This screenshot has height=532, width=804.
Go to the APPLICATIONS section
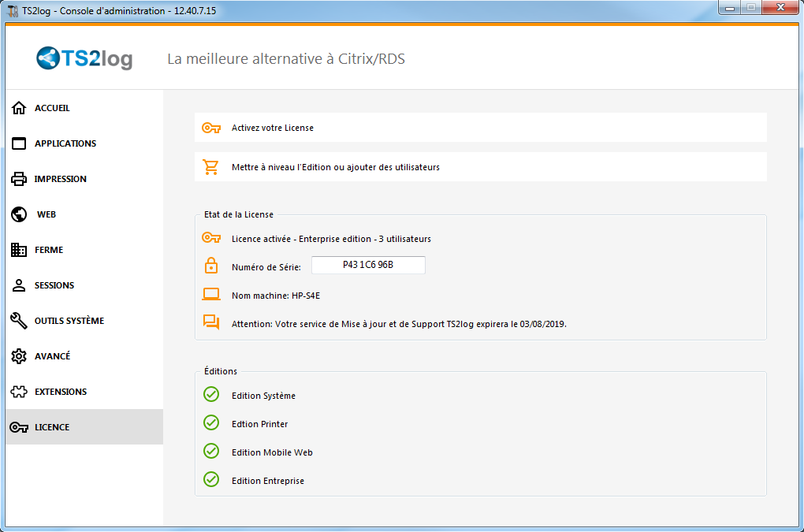tap(84, 143)
